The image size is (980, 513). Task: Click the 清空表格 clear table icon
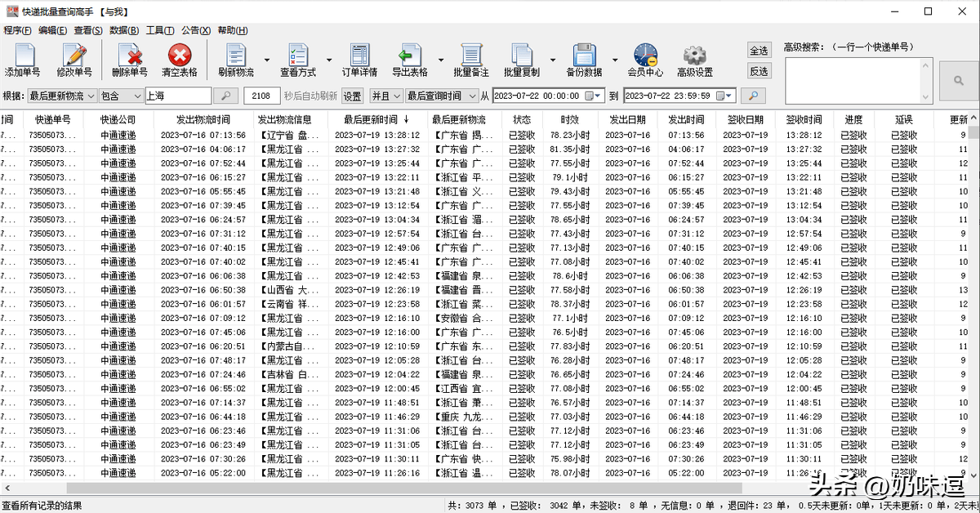click(x=179, y=60)
